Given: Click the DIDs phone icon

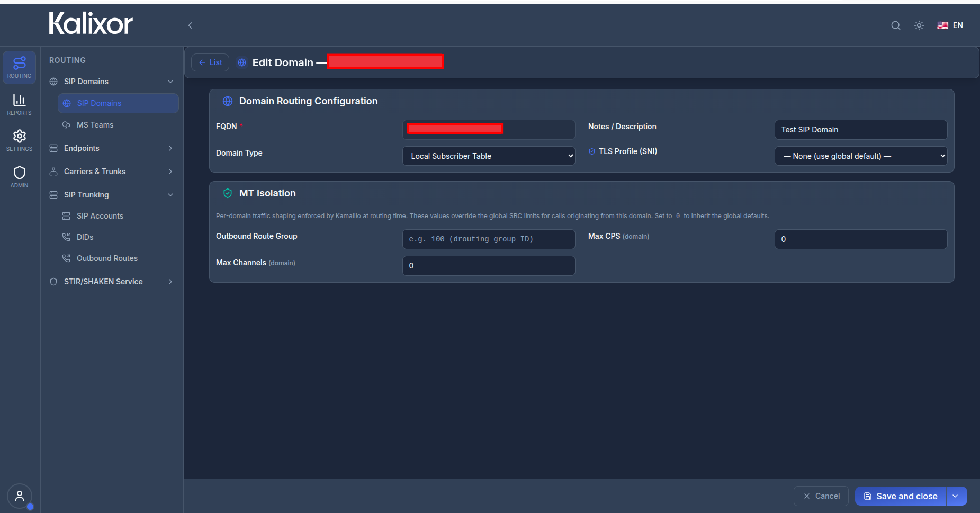Looking at the screenshot, I should 66,237.
